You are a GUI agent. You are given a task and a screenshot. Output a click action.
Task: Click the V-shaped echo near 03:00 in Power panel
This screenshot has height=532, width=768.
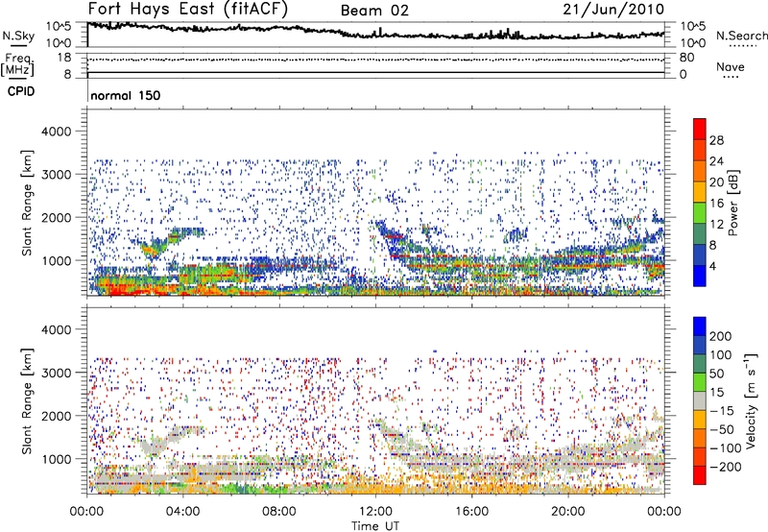point(155,248)
